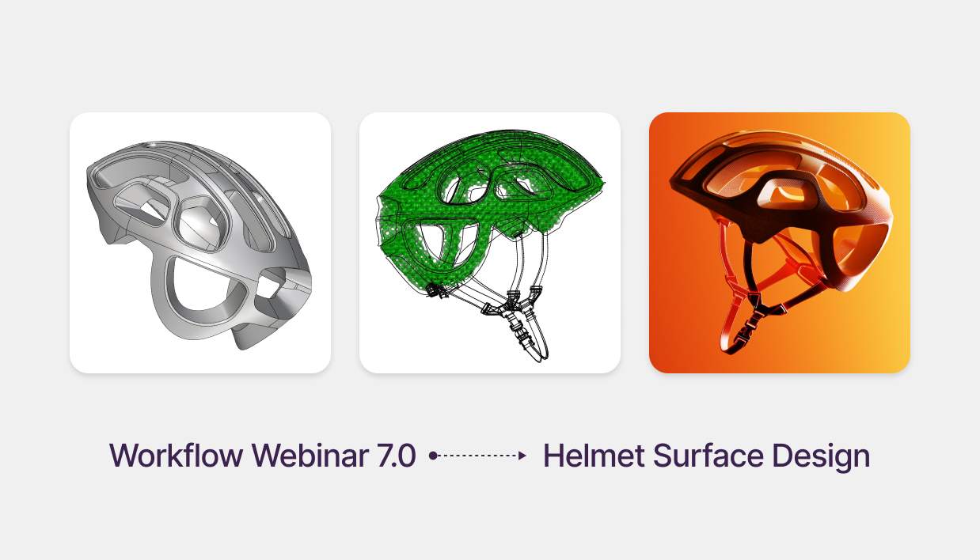Click the arrowhead pointing to Helmet Surface Design
This screenshot has height=560, width=980.
click(x=522, y=456)
